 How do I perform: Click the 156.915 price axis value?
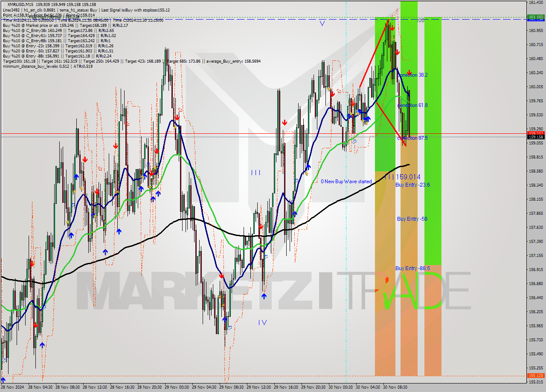click(536, 270)
